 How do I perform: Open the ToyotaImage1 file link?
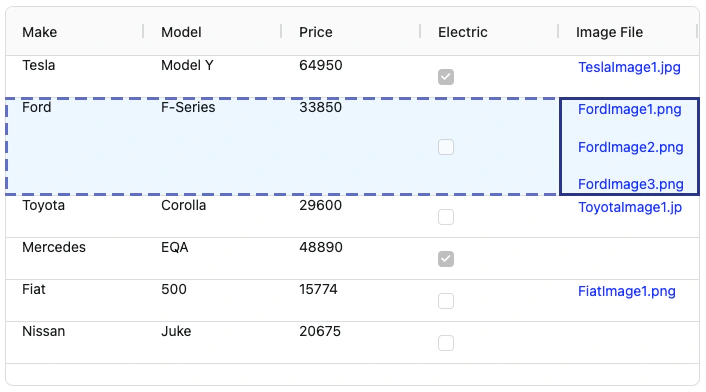click(630, 207)
